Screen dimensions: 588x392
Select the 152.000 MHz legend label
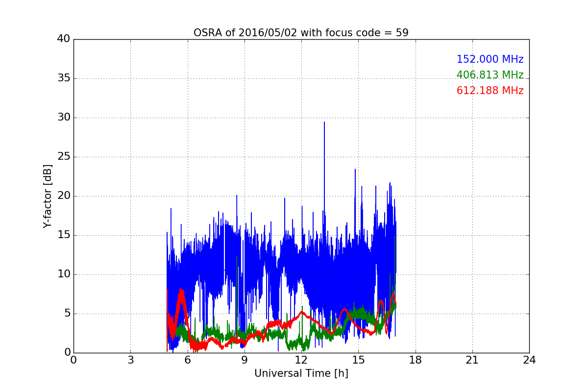(x=490, y=59)
